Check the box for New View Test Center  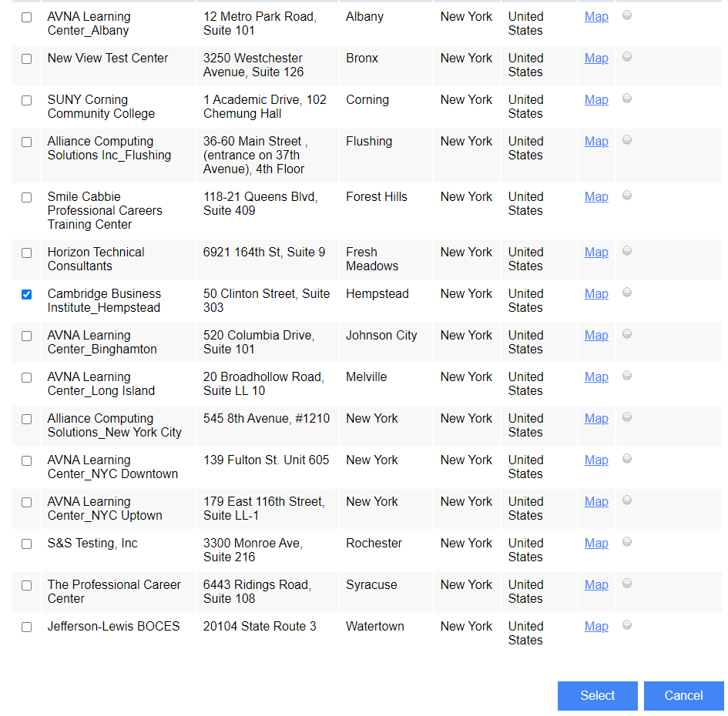tap(26, 58)
